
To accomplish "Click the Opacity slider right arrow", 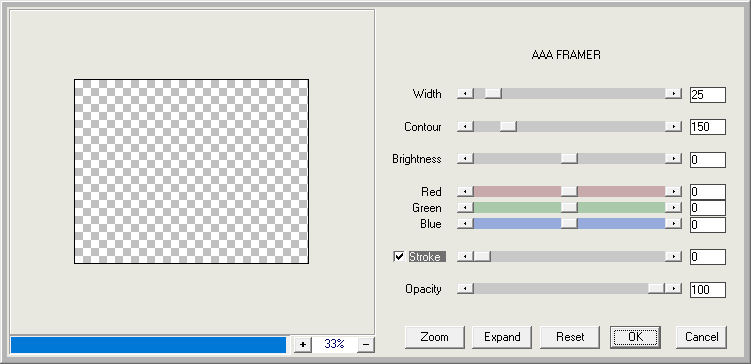I will [x=673, y=289].
